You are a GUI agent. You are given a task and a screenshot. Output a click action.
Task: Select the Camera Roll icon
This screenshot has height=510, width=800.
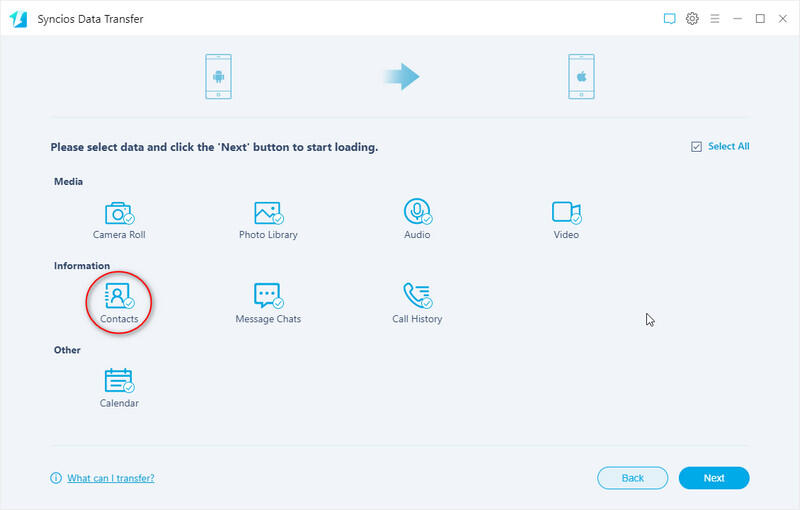tap(119, 213)
